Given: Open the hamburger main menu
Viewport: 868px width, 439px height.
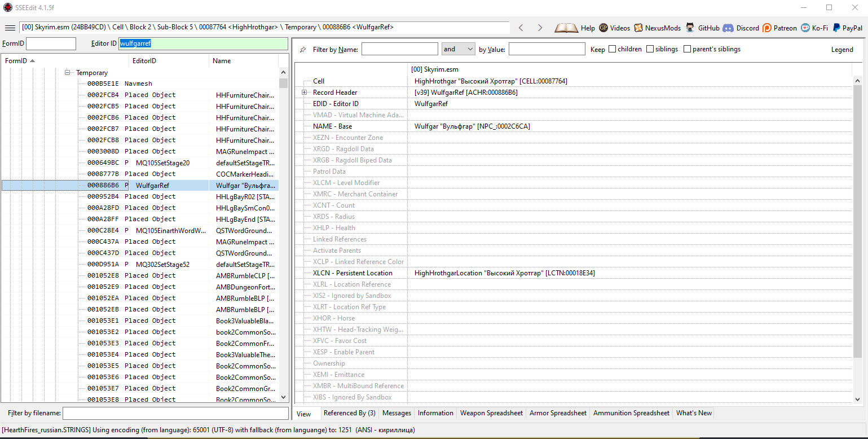Looking at the screenshot, I should 10,28.
